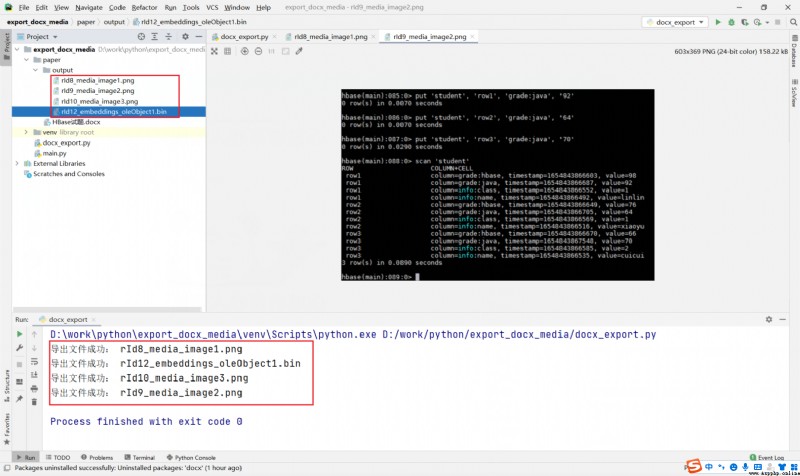Image resolution: width=800 pixels, height=476 pixels.
Task: Open Run panel settings gear
Action: click(x=769, y=319)
